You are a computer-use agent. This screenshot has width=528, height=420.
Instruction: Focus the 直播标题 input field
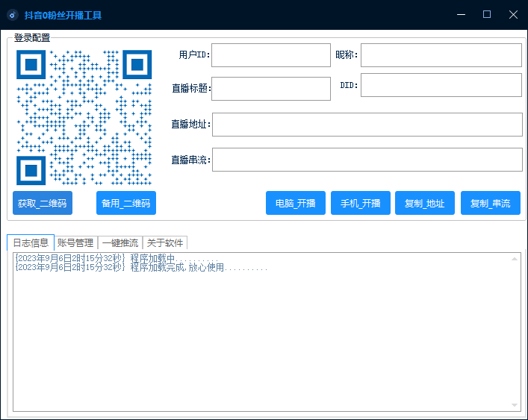(x=271, y=89)
